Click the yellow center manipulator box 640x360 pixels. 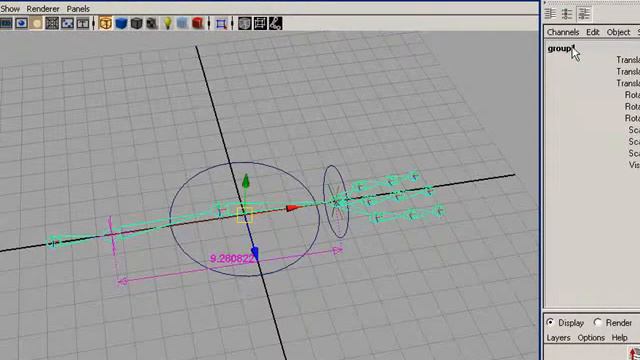click(x=244, y=215)
